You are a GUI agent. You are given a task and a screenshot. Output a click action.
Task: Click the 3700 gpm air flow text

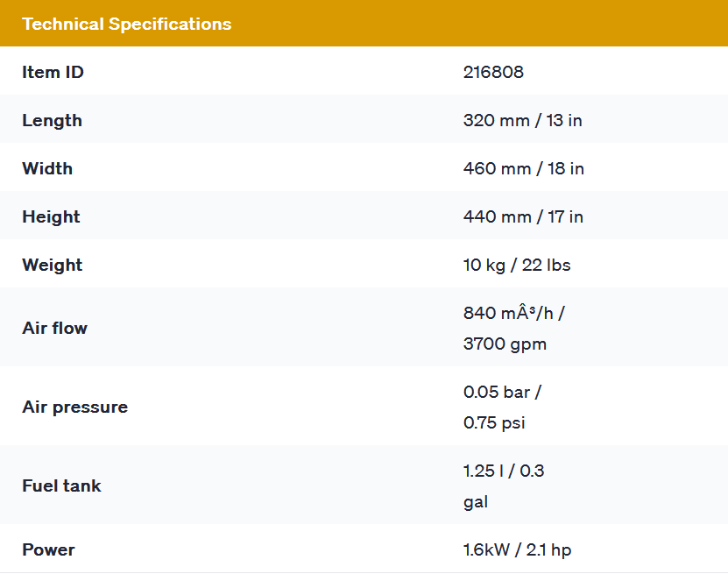[x=505, y=344]
